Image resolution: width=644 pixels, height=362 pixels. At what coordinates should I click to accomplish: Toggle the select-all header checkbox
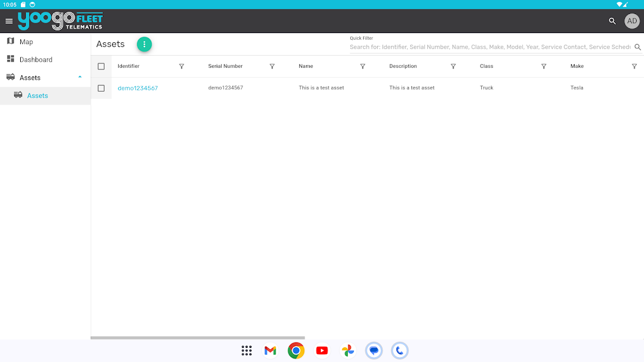101,67
